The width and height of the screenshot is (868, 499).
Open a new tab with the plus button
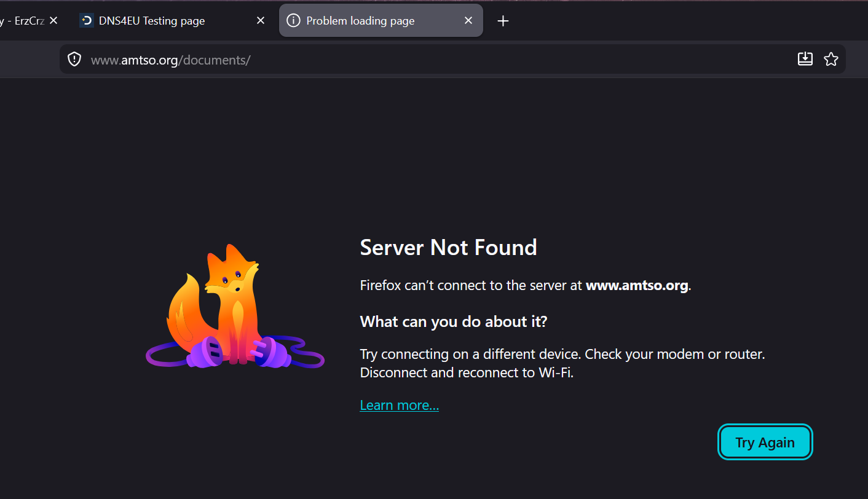tap(503, 21)
